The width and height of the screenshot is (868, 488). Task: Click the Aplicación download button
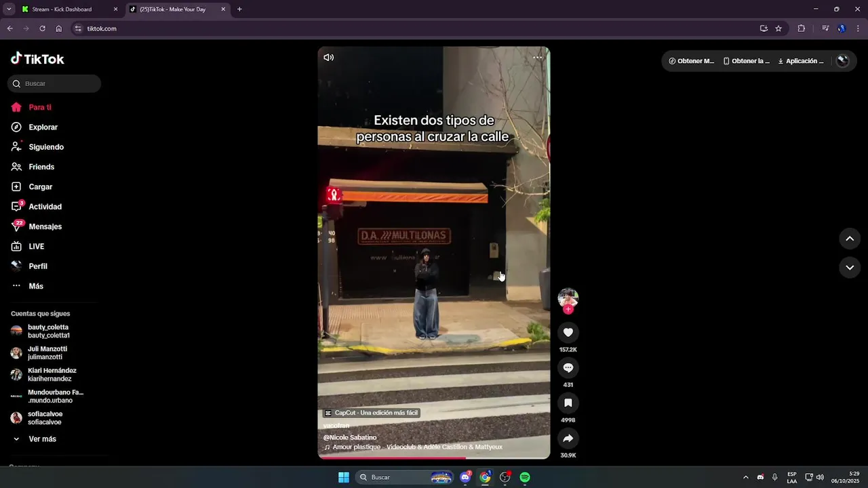801,61
